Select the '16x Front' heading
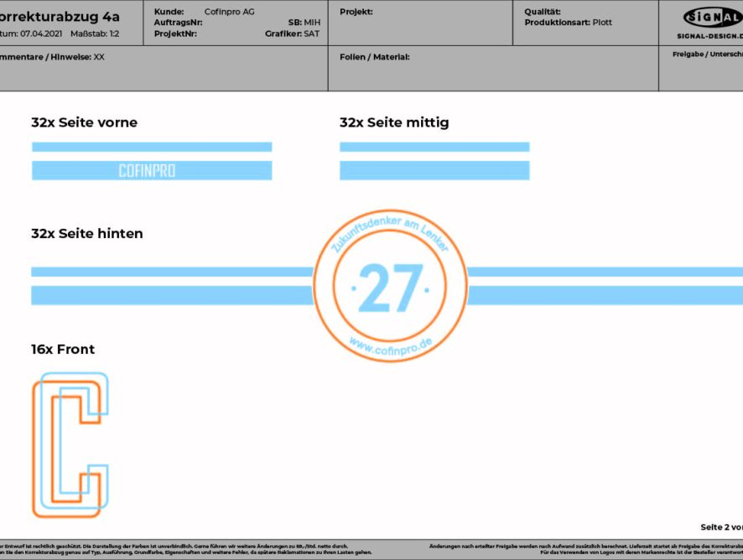The image size is (743, 560). click(63, 350)
